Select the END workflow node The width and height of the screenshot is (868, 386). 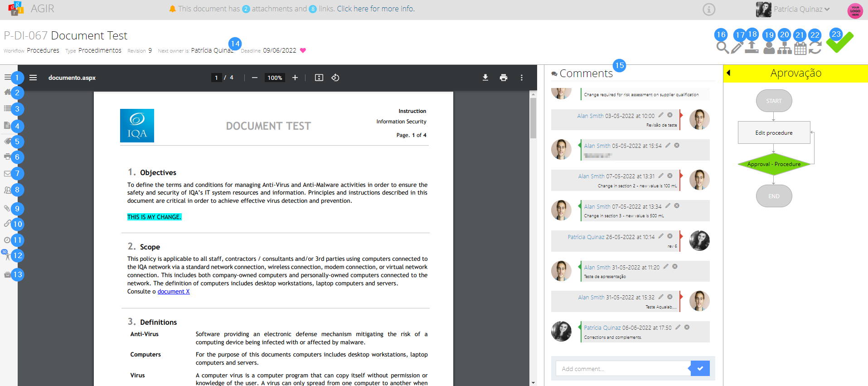pyautogui.click(x=774, y=196)
